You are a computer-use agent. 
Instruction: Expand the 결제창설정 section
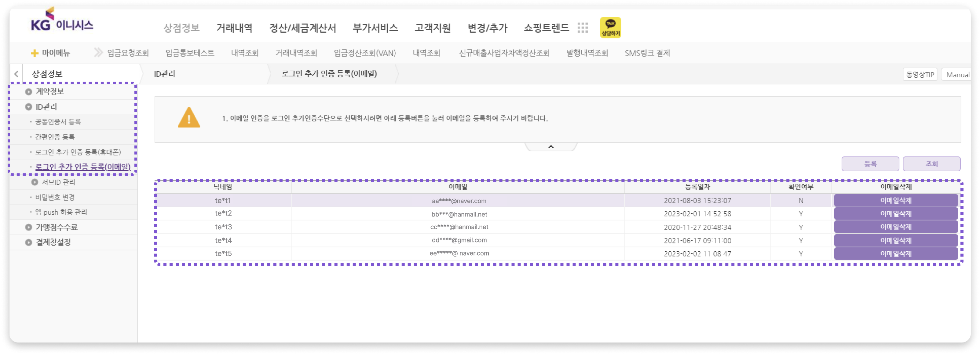(x=28, y=242)
